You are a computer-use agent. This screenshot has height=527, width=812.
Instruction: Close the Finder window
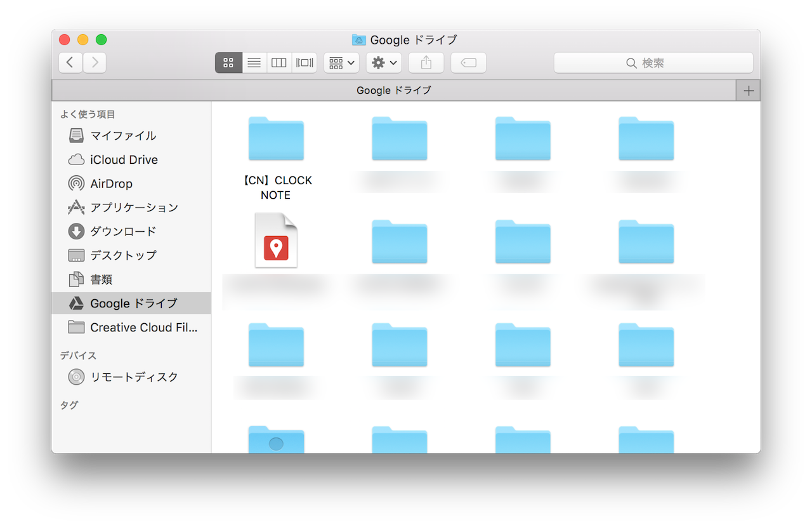(x=64, y=40)
